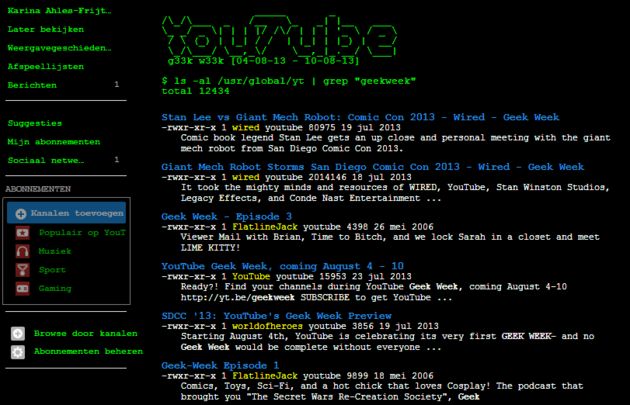630x405 pixels.
Task: Open Later bekijken in the sidebar
Action: point(46,29)
